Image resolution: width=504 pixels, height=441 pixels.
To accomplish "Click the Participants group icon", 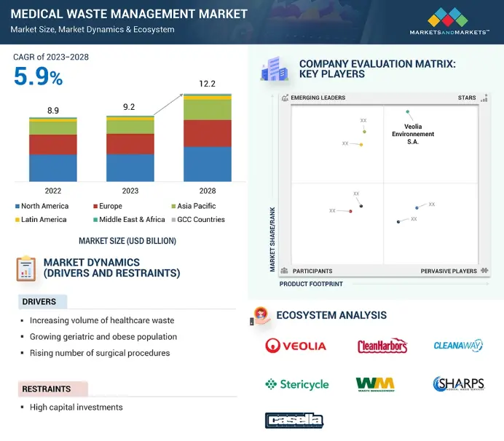I will point(284,271).
